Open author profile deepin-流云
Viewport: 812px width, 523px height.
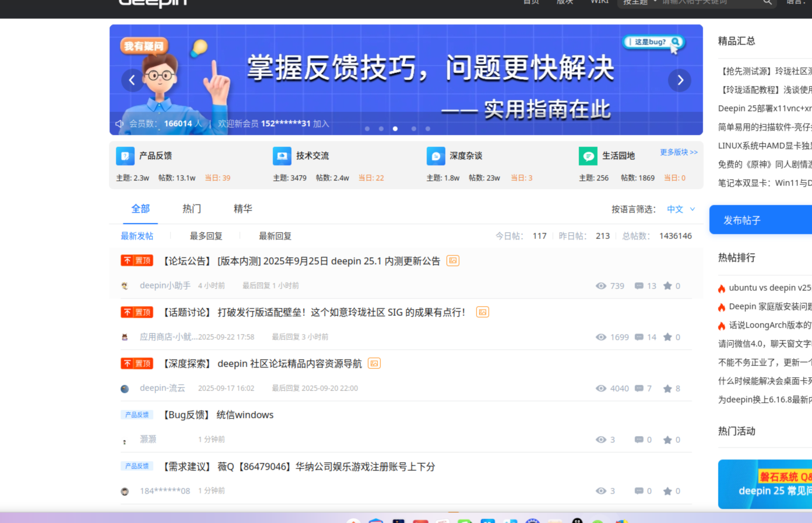(162, 388)
